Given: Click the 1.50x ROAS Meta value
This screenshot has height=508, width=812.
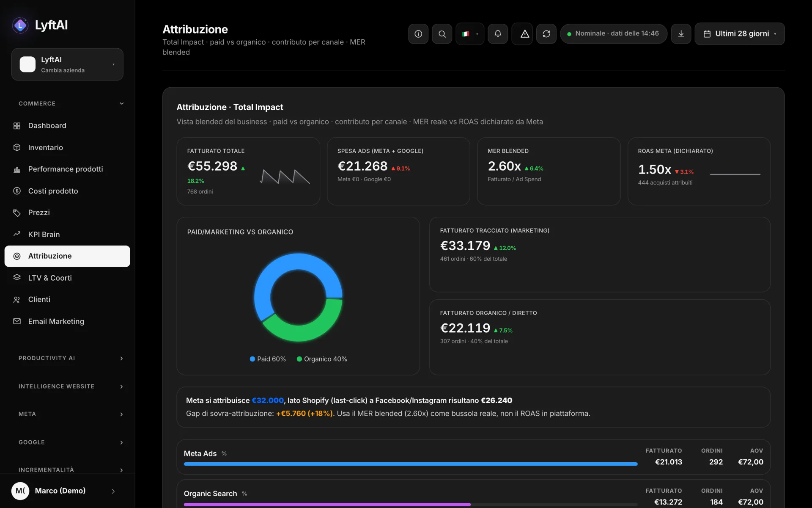Looking at the screenshot, I should point(655,170).
